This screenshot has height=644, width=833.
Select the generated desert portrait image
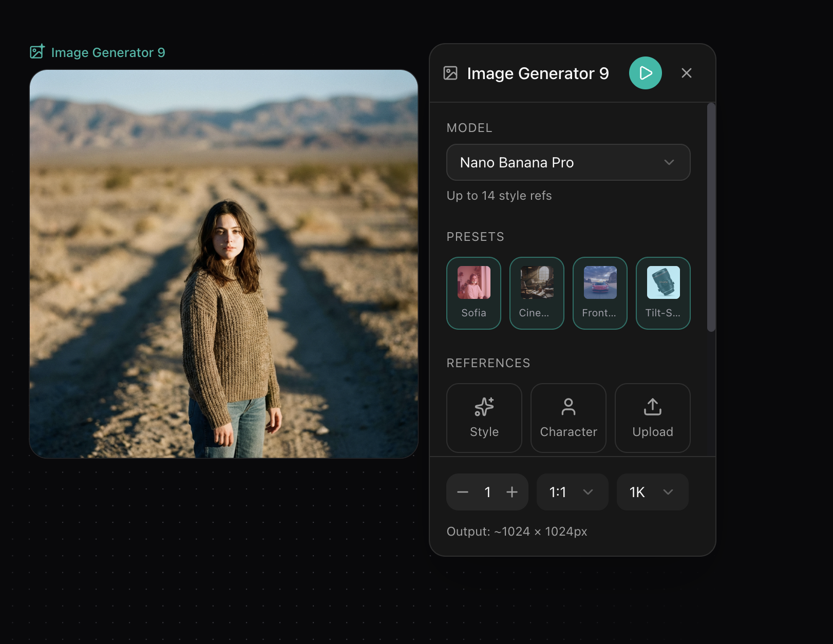pos(224,264)
